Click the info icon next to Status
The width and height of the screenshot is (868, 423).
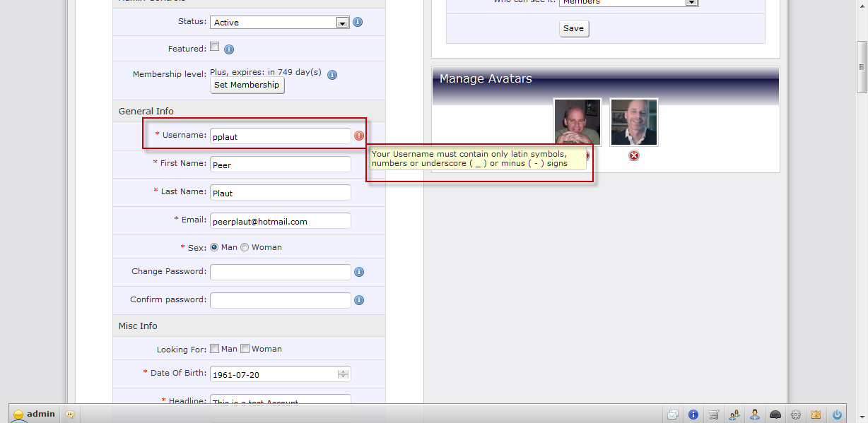tap(358, 22)
